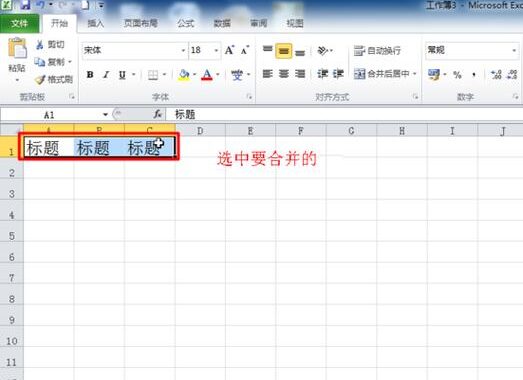Click the 复制 copy button
The height and width of the screenshot is (380, 523).
pyautogui.click(x=49, y=62)
